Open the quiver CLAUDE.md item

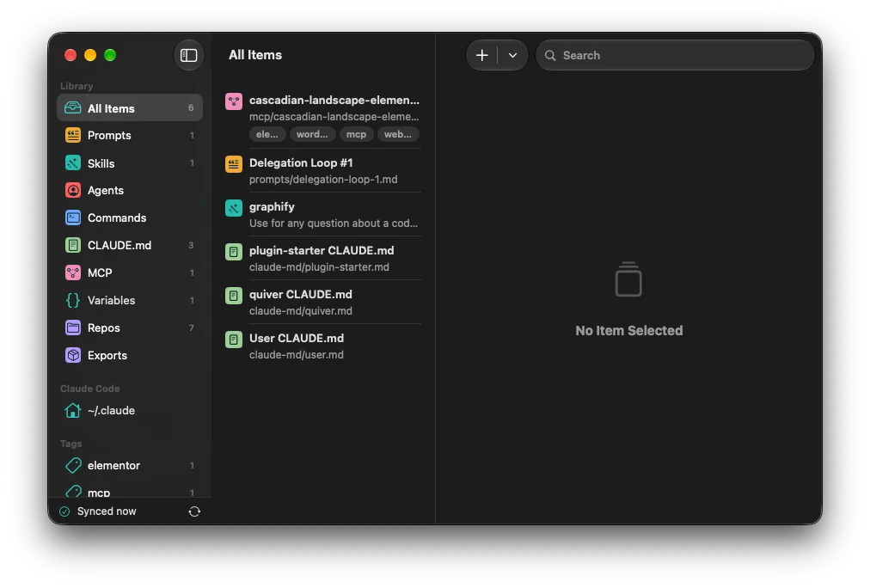(322, 303)
